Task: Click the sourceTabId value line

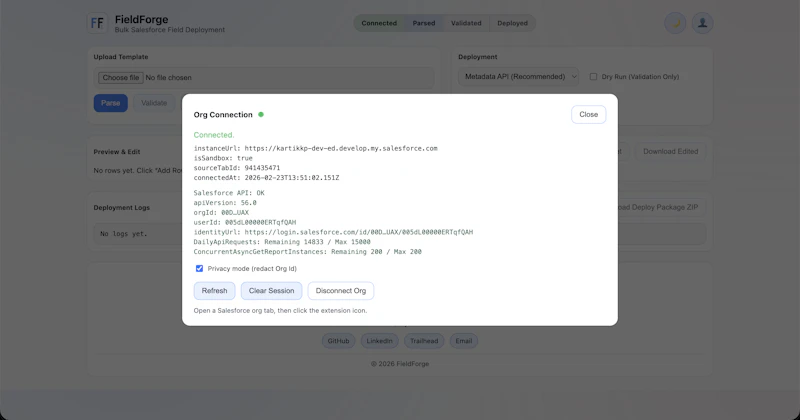Action: pyautogui.click(x=237, y=168)
